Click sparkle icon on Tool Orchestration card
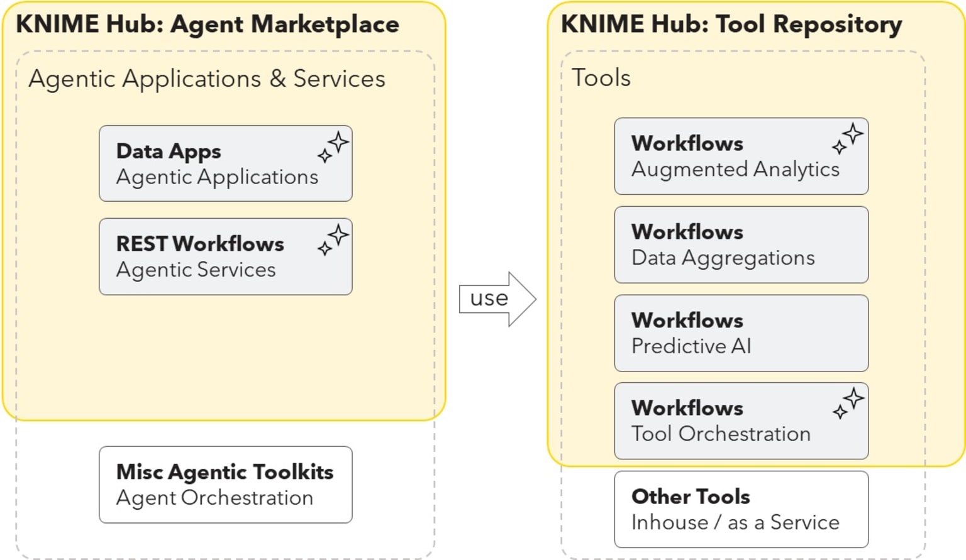Viewport: 966px width, 560px height. tap(848, 404)
